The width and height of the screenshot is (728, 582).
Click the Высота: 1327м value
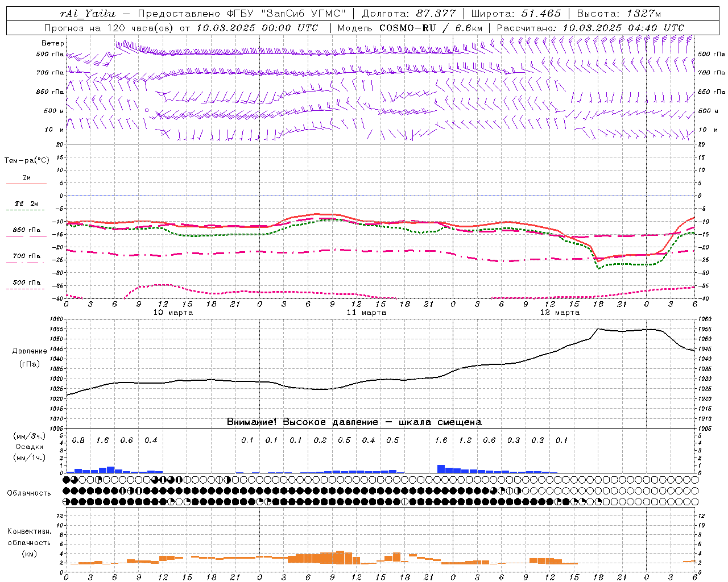(619, 14)
